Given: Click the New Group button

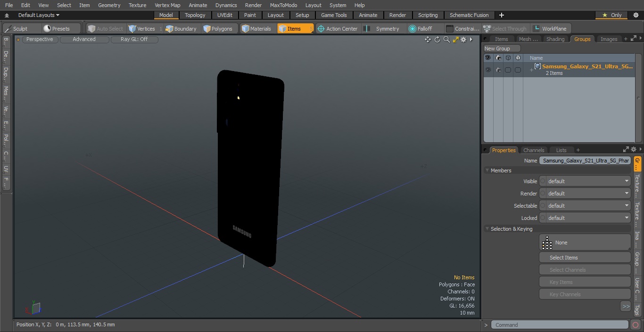Looking at the screenshot, I should [502, 49].
